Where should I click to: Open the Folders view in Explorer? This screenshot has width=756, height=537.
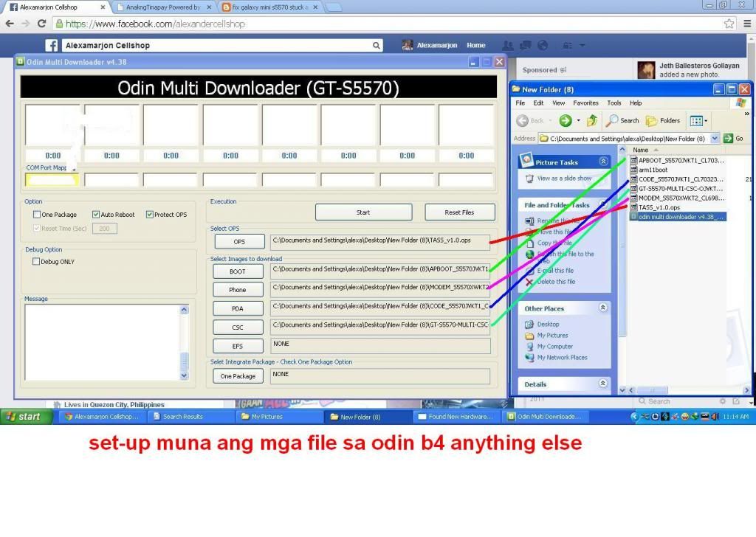point(662,120)
